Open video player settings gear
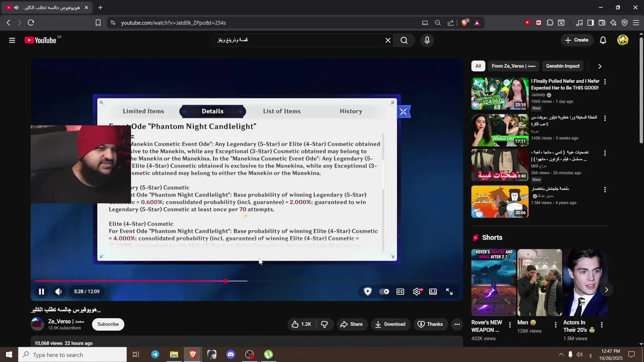The image size is (644, 362). (417, 292)
